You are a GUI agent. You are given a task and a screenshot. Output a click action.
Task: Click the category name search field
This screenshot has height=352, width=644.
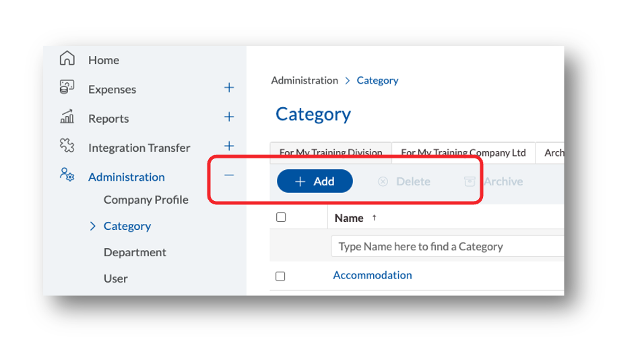(x=446, y=246)
